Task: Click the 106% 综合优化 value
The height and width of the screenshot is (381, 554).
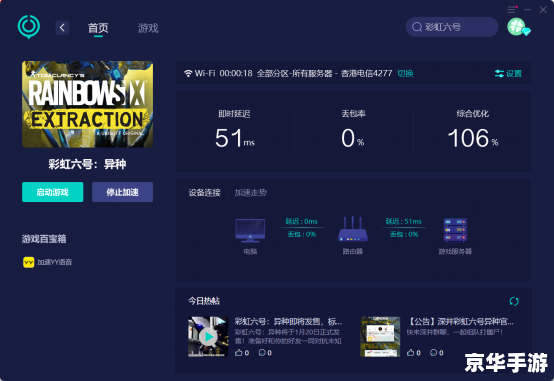Action: point(473,138)
